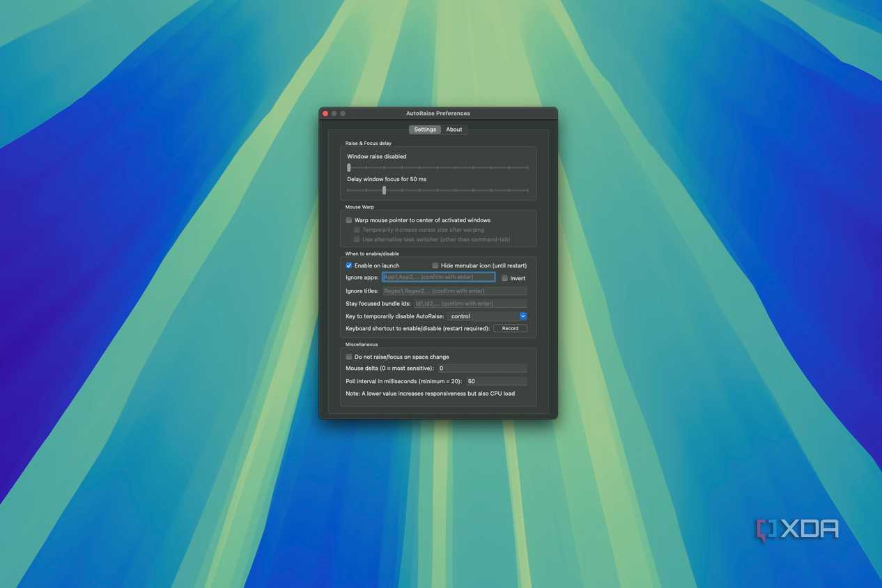Click the Poll interval value field
The image size is (882, 588).
coord(497,381)
